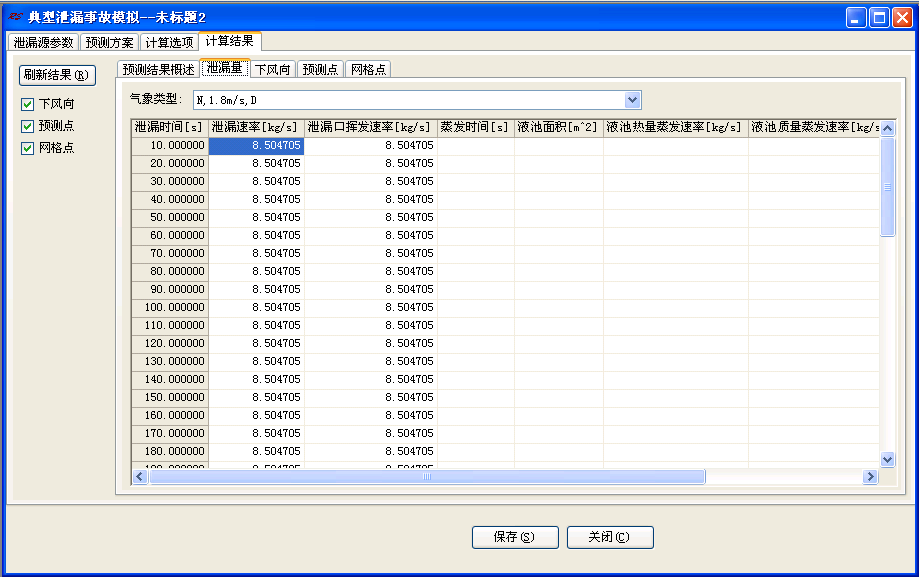Screen dimensions: 919x577
Task: Select the 170.000000 time cell
Action: [x=170, y=433]
